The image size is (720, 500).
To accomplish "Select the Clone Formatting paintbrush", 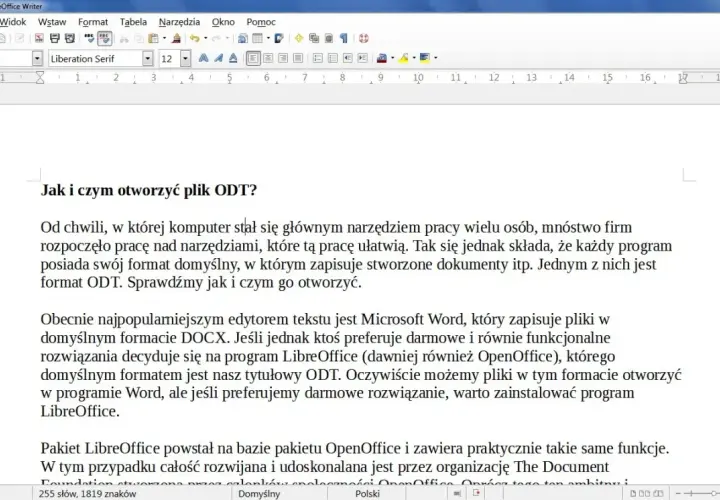I will point(176,39).
